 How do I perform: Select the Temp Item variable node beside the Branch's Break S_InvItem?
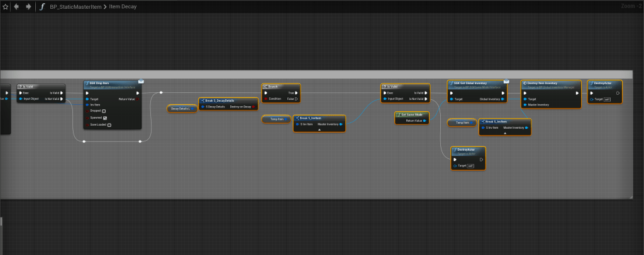(x=277, y=119)
